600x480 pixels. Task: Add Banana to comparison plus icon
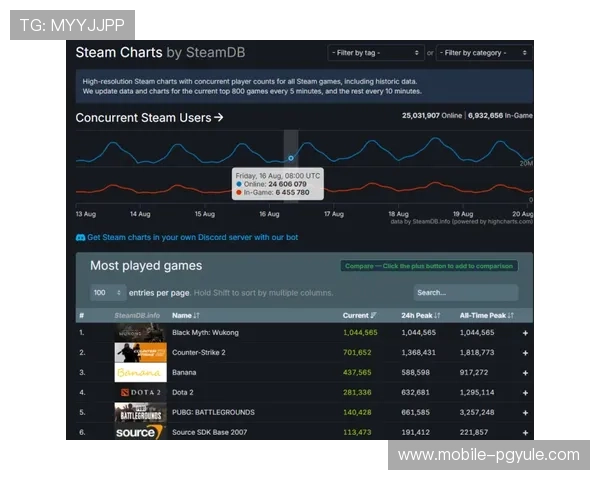pyautogui.click(x=525, y=373)
